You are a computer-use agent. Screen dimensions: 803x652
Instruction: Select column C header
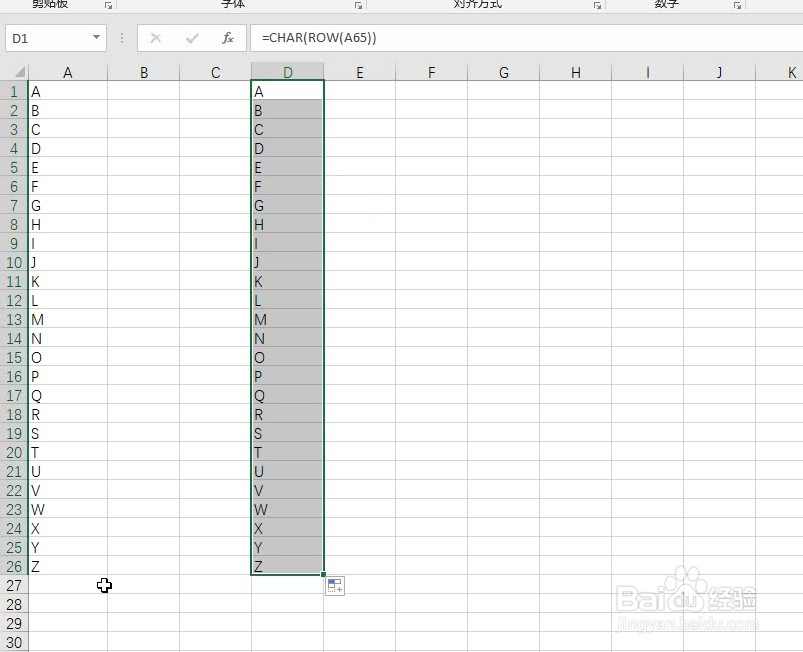point(216,72)
